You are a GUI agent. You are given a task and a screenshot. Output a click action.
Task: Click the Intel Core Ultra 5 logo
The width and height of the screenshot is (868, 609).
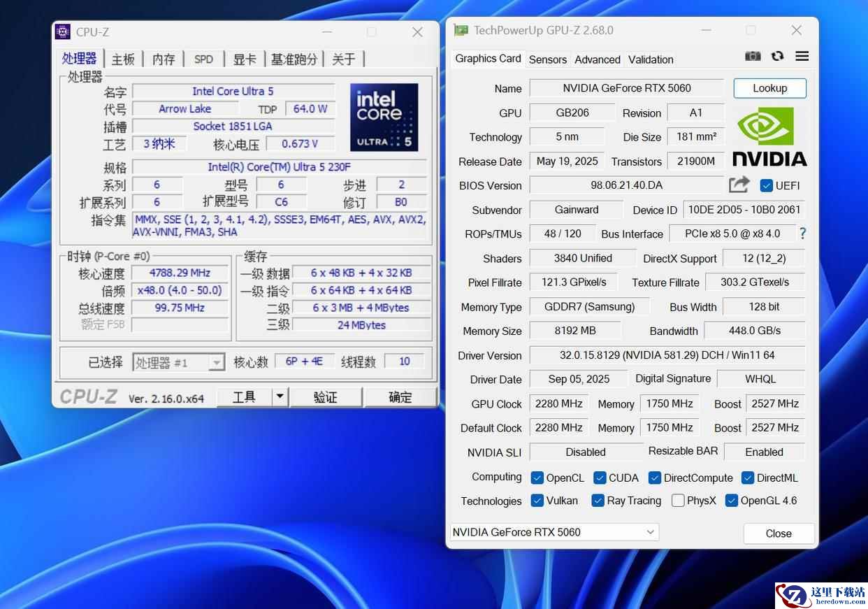coord(384,117)
